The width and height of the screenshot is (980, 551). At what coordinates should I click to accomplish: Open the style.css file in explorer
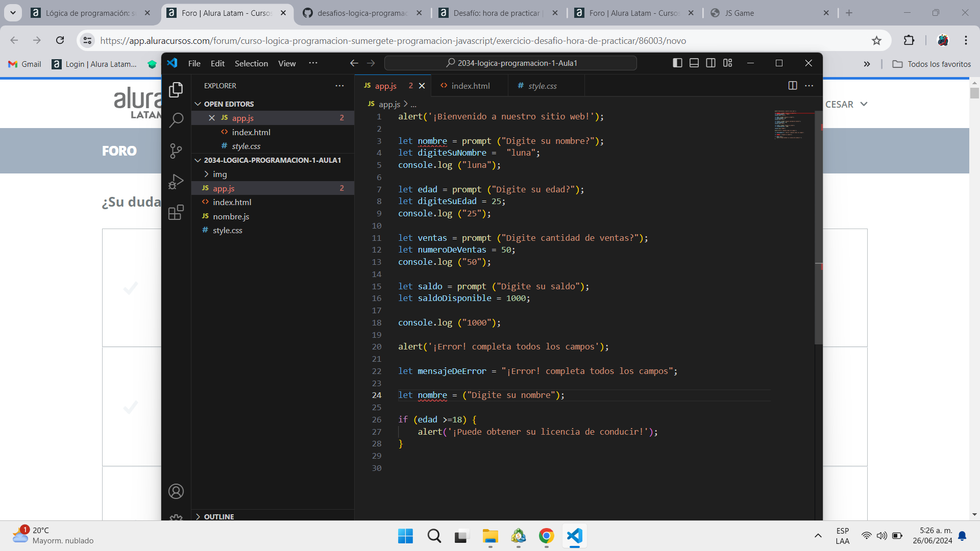coord(228,230)
